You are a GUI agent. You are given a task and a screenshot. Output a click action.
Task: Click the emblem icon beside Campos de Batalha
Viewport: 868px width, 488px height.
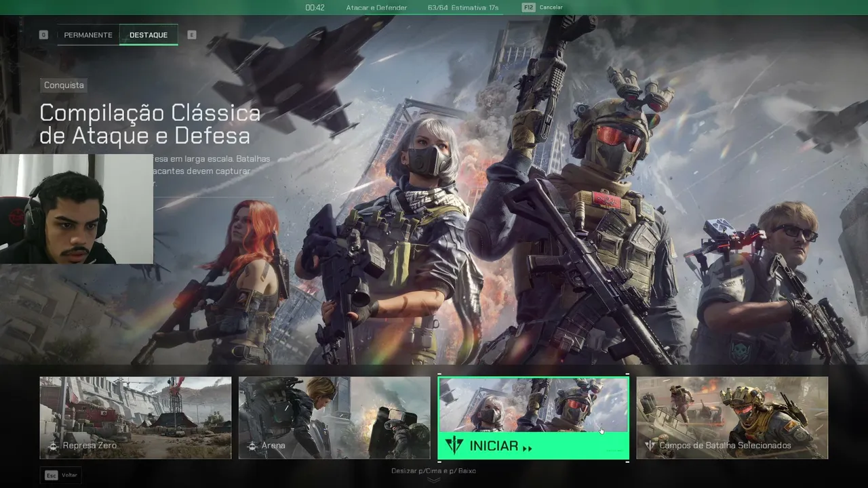(x=650, y=446)
